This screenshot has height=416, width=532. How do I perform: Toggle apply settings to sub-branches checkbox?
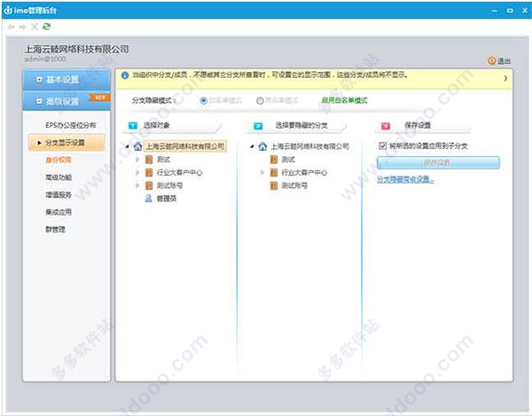[383, 145]
